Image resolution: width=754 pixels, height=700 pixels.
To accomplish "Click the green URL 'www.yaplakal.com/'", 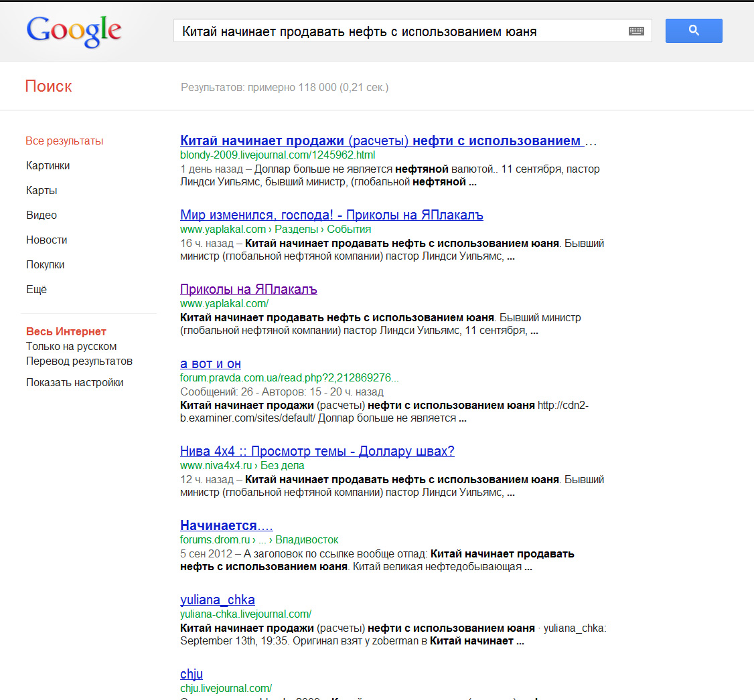I will click(x=224, y=304).
